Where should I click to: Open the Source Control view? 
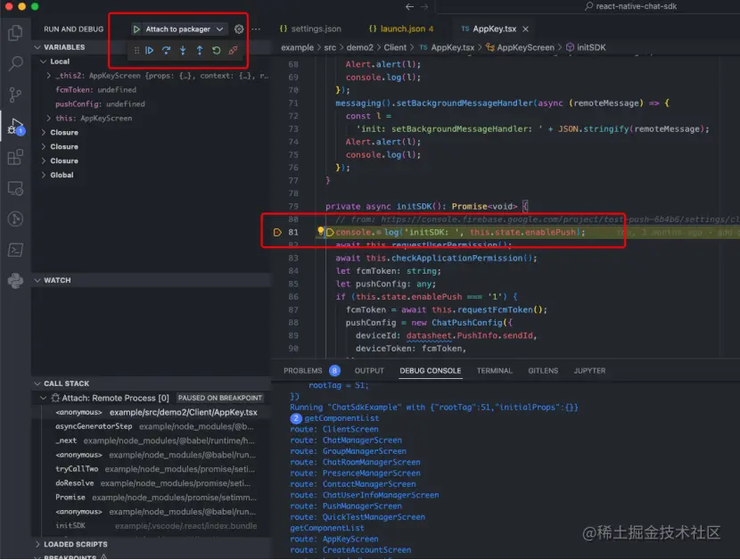tap(15, 95)
